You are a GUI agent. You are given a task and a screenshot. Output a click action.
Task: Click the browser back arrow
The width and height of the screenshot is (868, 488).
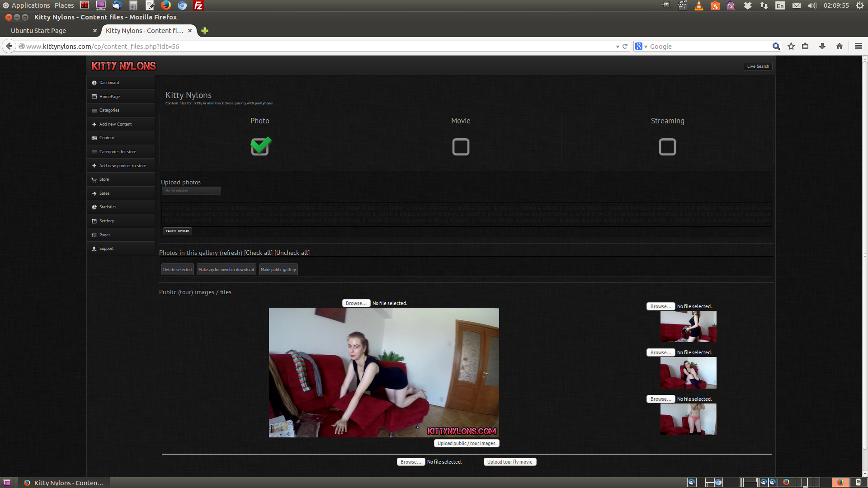click(9, 46)
